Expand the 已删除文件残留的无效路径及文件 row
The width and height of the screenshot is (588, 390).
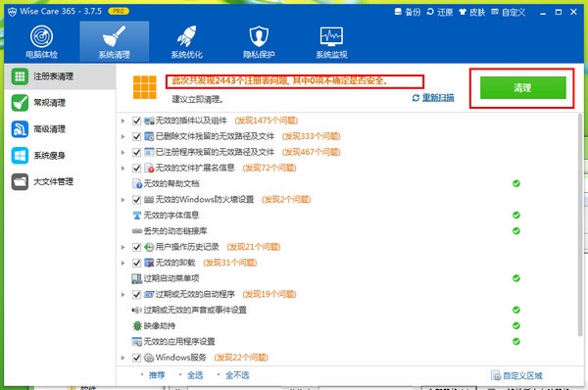[x=123, y=136]
